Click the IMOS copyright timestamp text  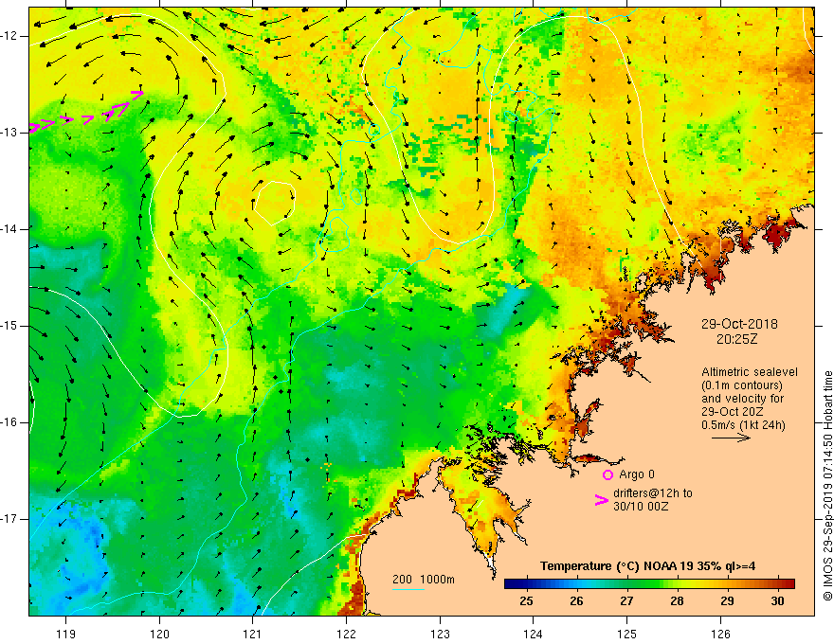pyautogui.click(x=827, y=486)
